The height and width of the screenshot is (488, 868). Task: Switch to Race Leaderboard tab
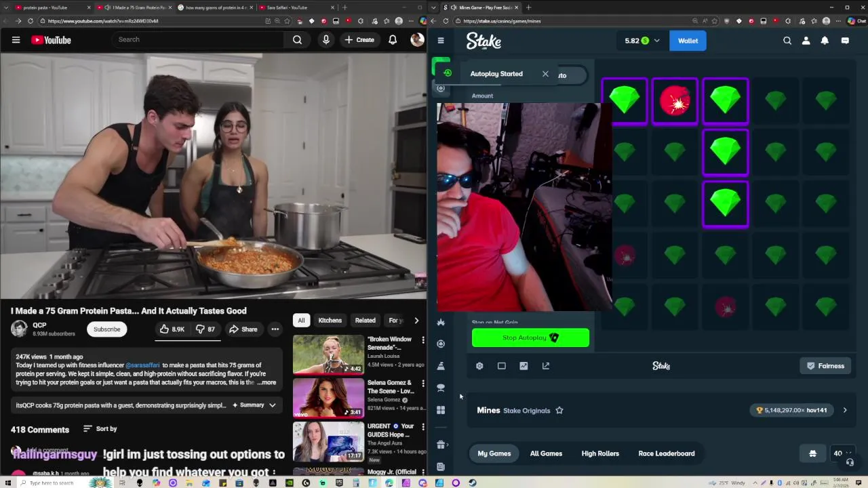[x=667, y=453]
